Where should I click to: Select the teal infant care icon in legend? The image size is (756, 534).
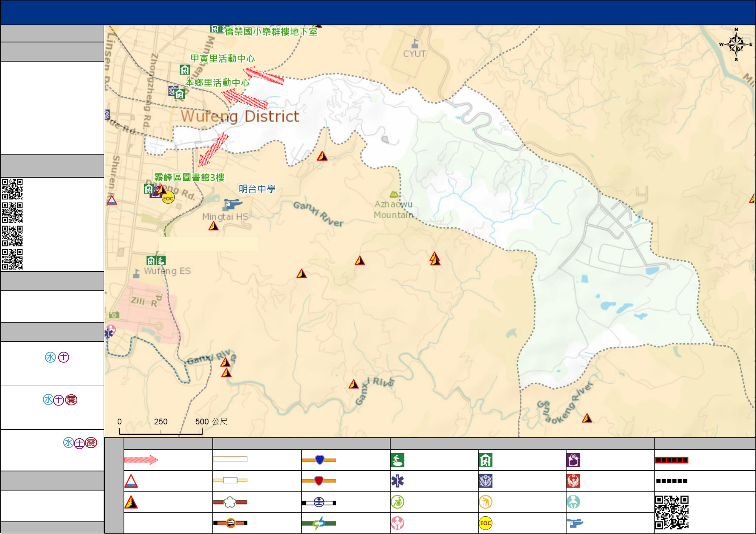pos(573,502)
